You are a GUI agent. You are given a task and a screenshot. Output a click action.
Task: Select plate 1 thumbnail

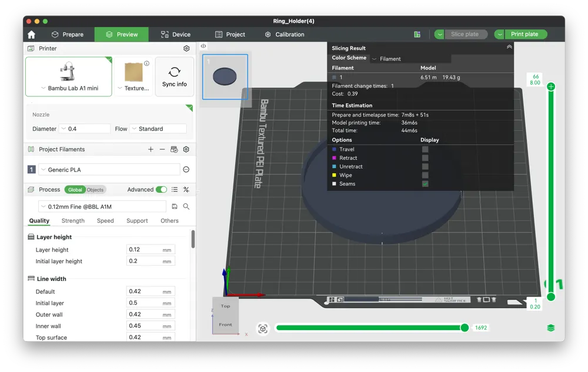[225, 77]
